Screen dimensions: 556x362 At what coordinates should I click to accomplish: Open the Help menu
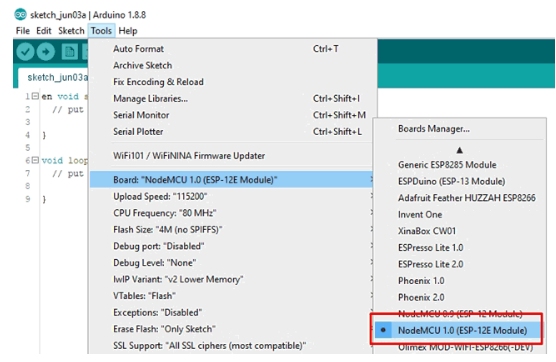(x=128, y=31)
